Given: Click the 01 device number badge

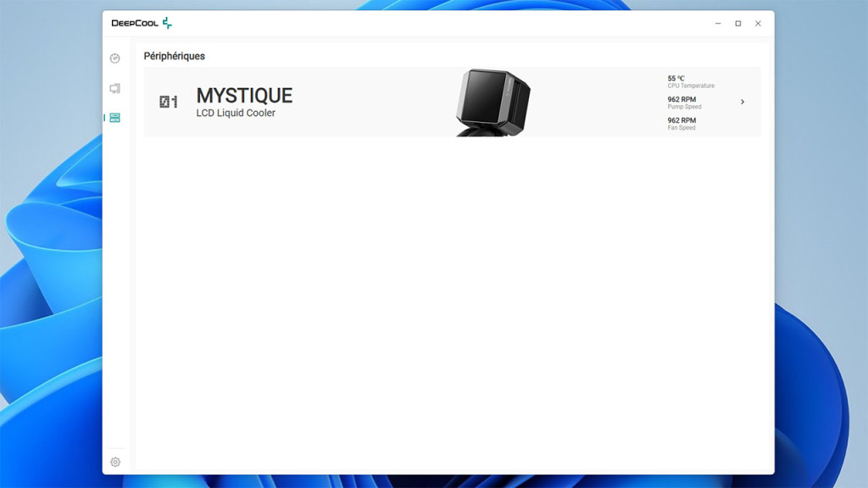Looking at the screenshot, I should (169, 102).
